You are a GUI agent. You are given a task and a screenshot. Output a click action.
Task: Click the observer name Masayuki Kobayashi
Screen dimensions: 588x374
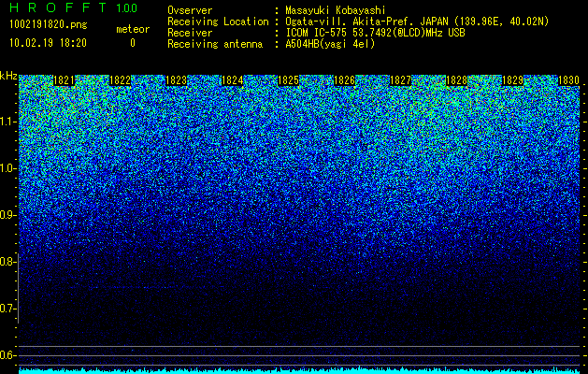click(336, 10)
